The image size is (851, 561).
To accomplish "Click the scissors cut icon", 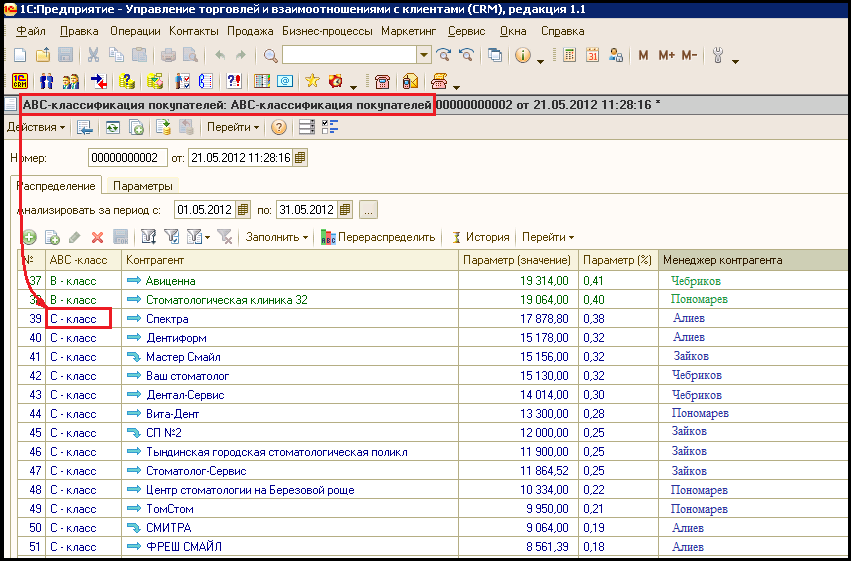I will click(93, 55).
